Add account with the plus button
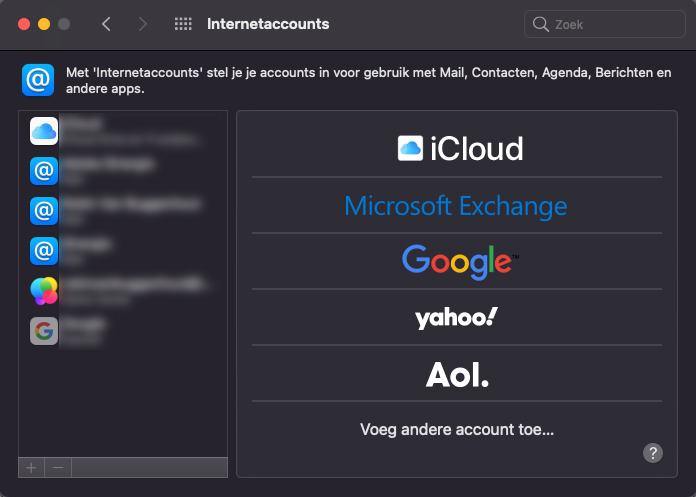Screen dimensions: 696x497 click(31, 467)
